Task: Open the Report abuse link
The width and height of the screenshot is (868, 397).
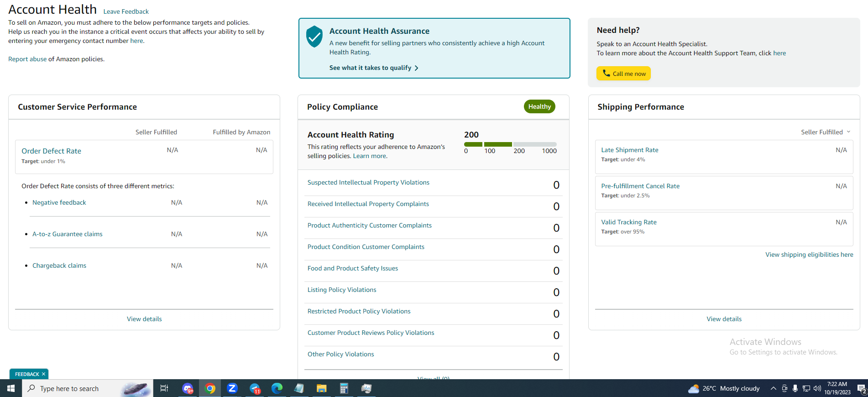Action: point(27,59)
